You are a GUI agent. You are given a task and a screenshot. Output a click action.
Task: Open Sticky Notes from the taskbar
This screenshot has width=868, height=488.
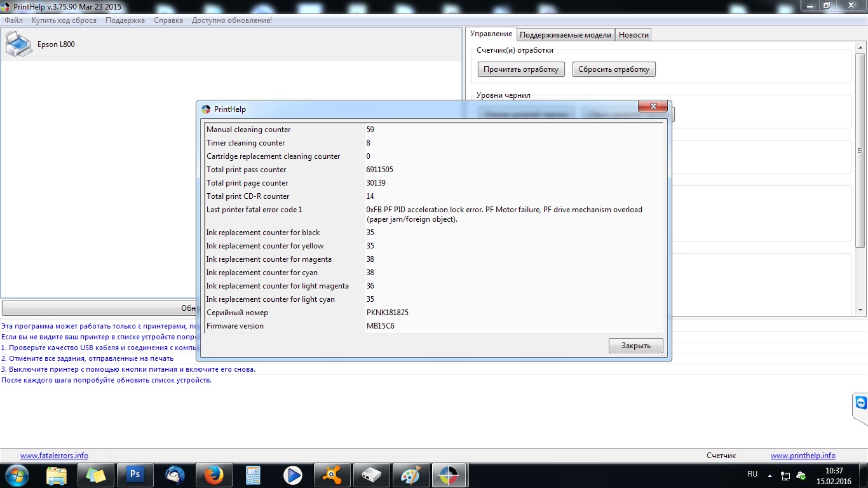[95, 475]
